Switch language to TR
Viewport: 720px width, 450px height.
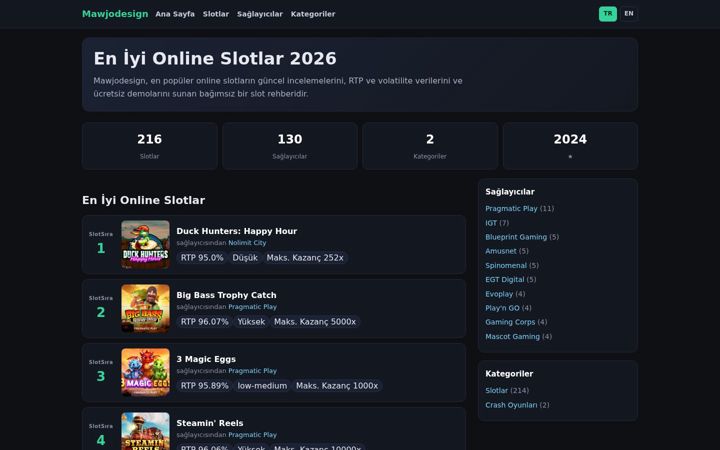pos(608,14)
